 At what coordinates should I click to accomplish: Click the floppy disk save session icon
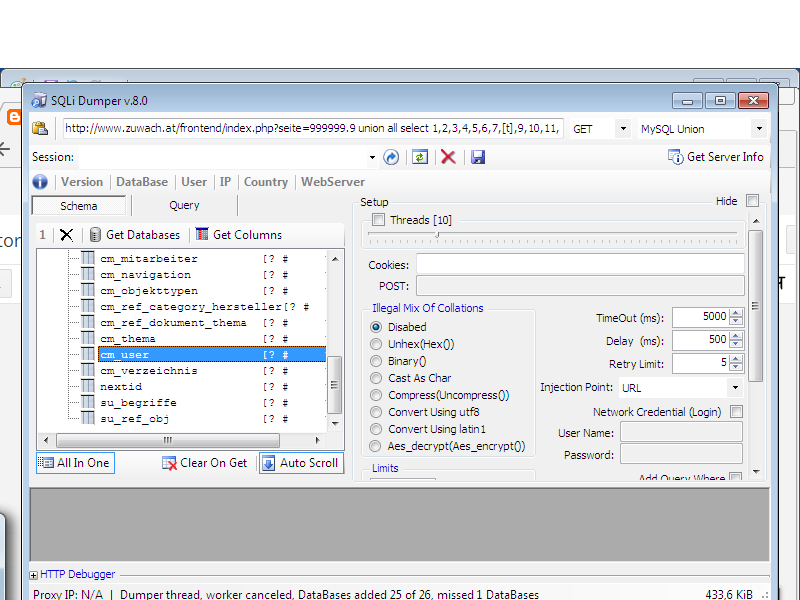click(x=478, y=157)
